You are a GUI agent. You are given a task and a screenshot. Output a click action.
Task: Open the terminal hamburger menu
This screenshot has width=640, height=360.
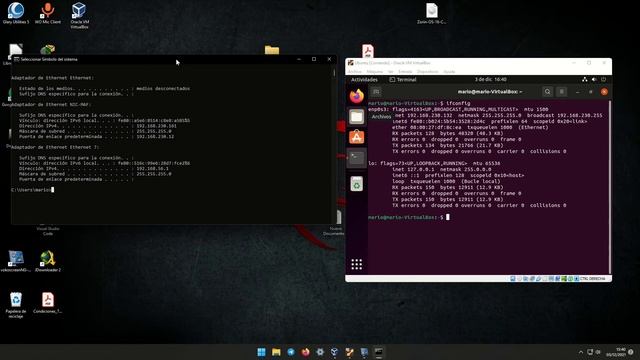(562, 92)
